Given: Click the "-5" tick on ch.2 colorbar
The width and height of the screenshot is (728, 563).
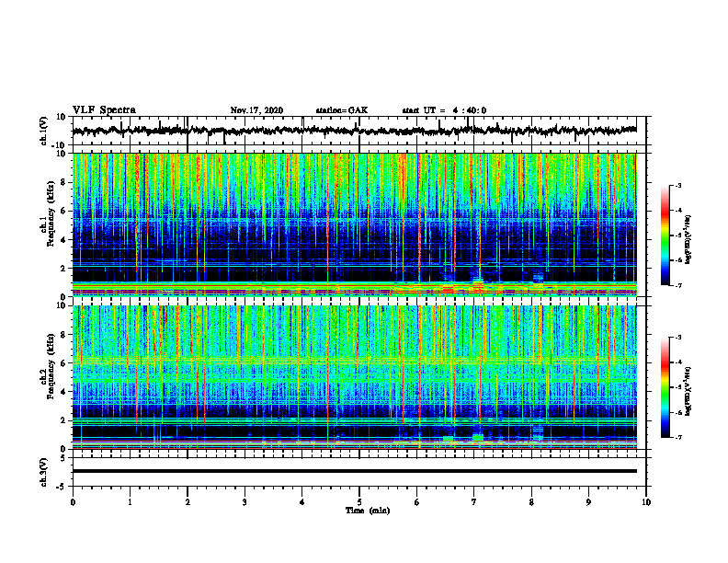Looking at the screenshot, I should pos(678,387).
